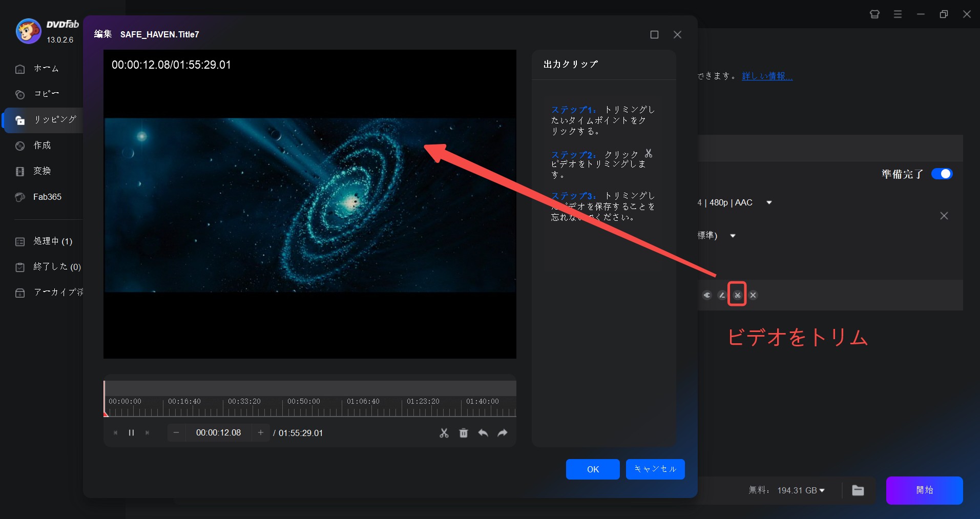Pause the video playback
980x519 pixels.
coord(131,433)
